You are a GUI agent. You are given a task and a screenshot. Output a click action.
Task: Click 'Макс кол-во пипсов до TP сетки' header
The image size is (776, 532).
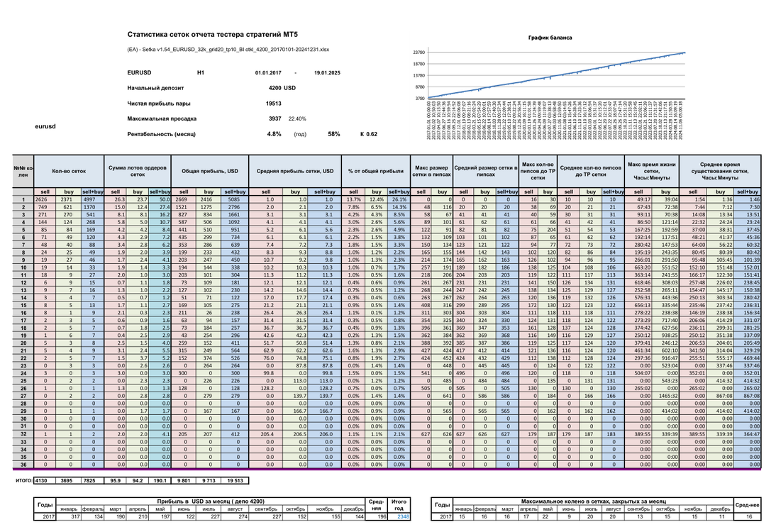pos(538,171)
